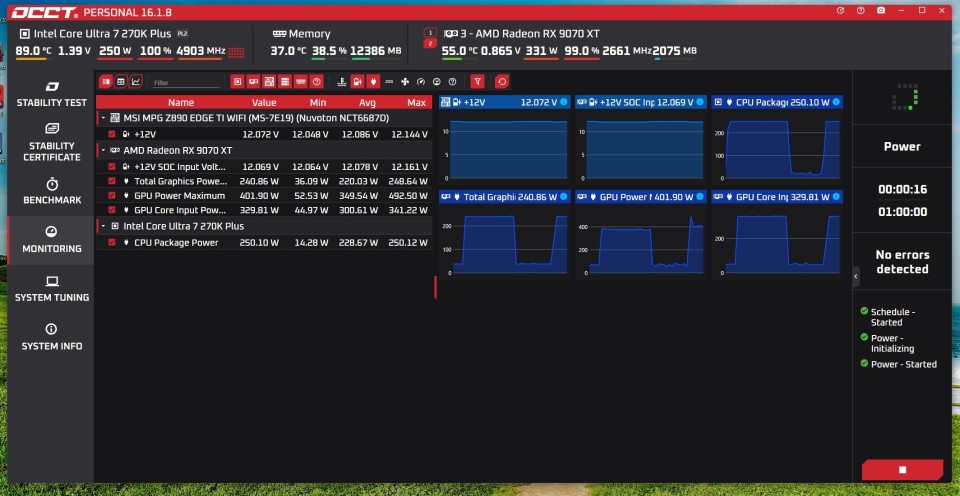Uncheck the GPU Power Maximum checkbox
The height and width of the screenshot is (496, 960).
pyautogui.click(x=111, y=195)
